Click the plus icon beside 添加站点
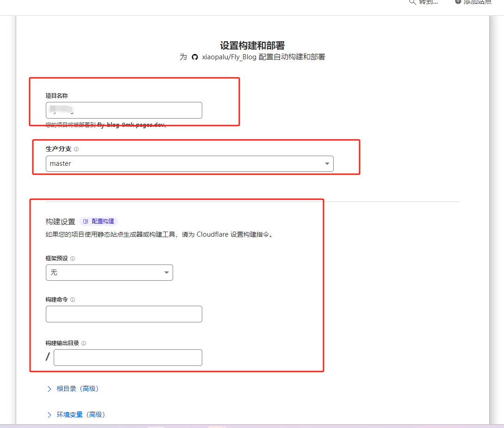504x428 pixels. click(x=458, y=2)
